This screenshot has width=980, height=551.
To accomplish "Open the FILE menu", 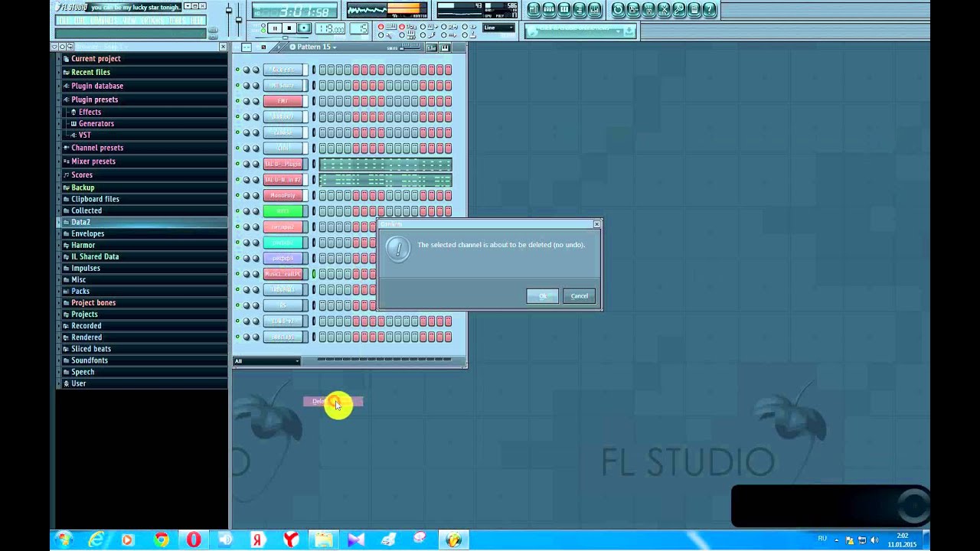I will (x=63, y=21).
